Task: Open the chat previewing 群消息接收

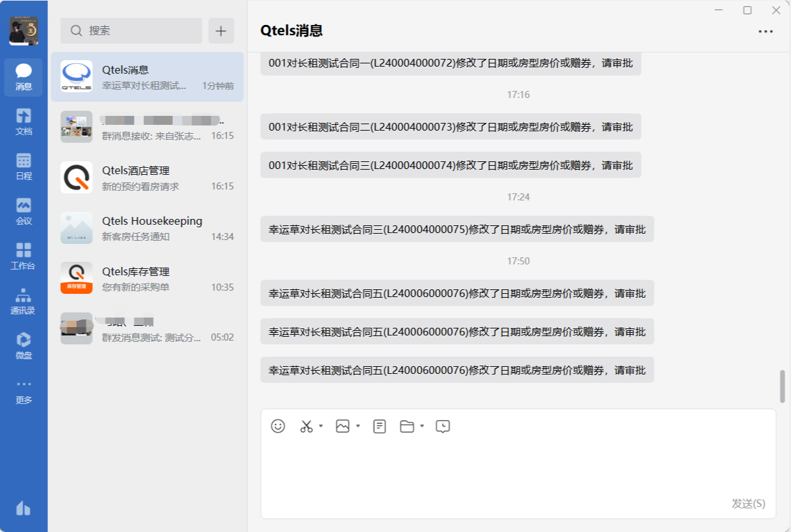Action: pos(147,127)
